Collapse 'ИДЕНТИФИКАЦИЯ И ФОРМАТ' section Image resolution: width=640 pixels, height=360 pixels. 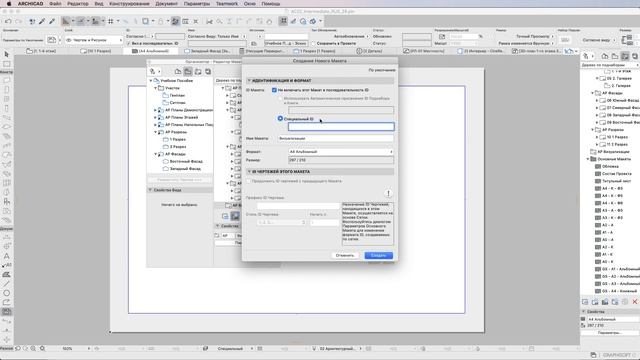249,81
